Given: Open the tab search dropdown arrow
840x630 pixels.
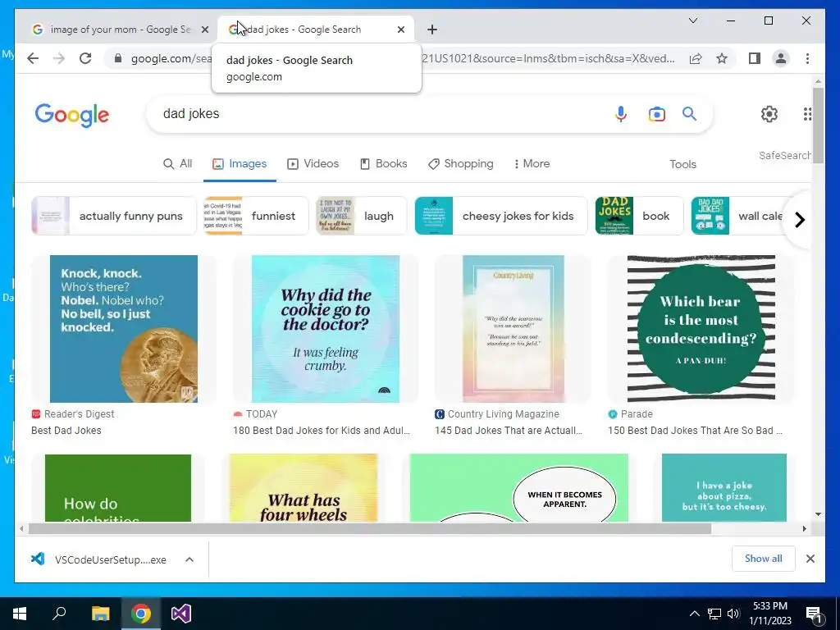Looking at the screenshot, I should point(692,21).
